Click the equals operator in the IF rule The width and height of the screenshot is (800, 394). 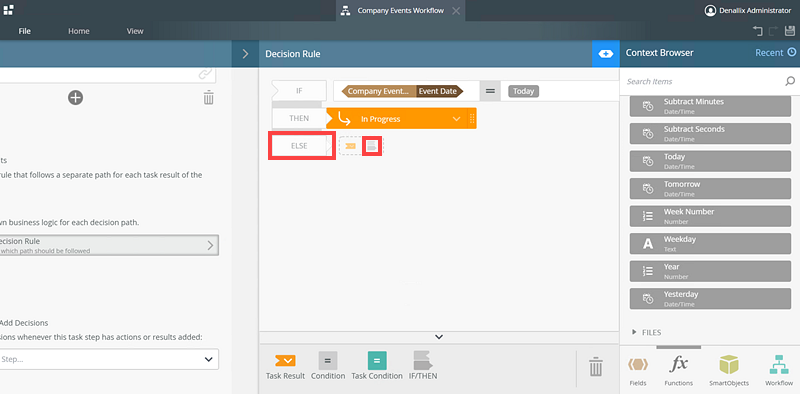pyautogui.click(x=490, y=91)
